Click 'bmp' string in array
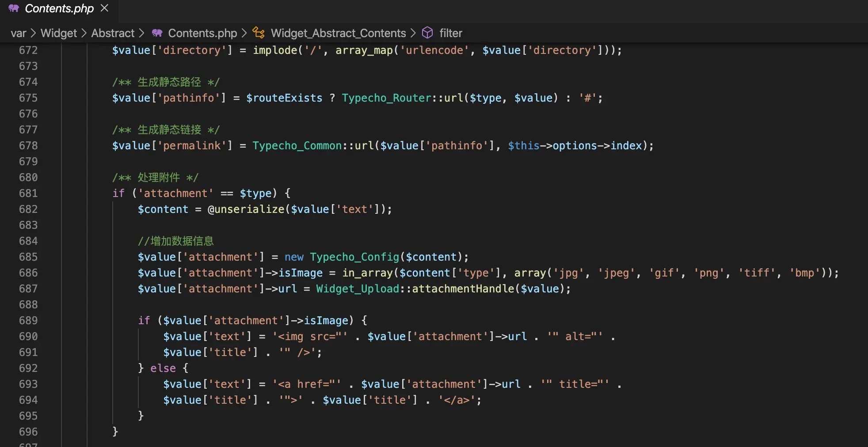 click(805, 273)
